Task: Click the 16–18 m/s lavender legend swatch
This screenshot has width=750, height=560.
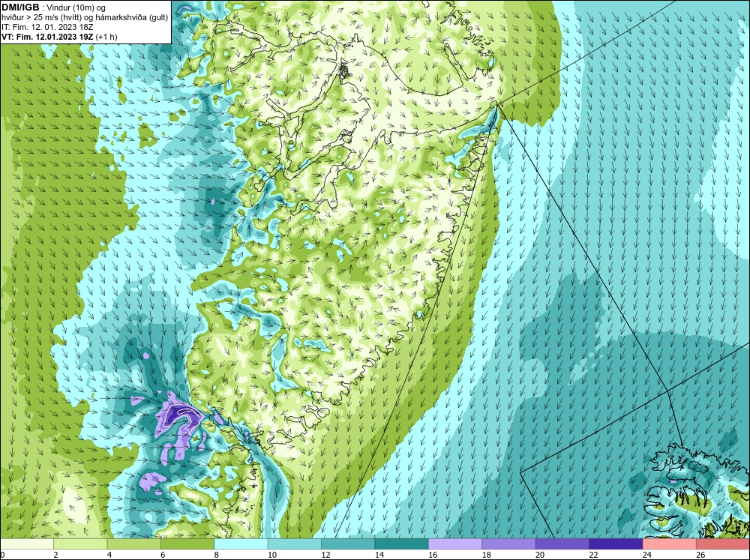Action: click(455, 544)
